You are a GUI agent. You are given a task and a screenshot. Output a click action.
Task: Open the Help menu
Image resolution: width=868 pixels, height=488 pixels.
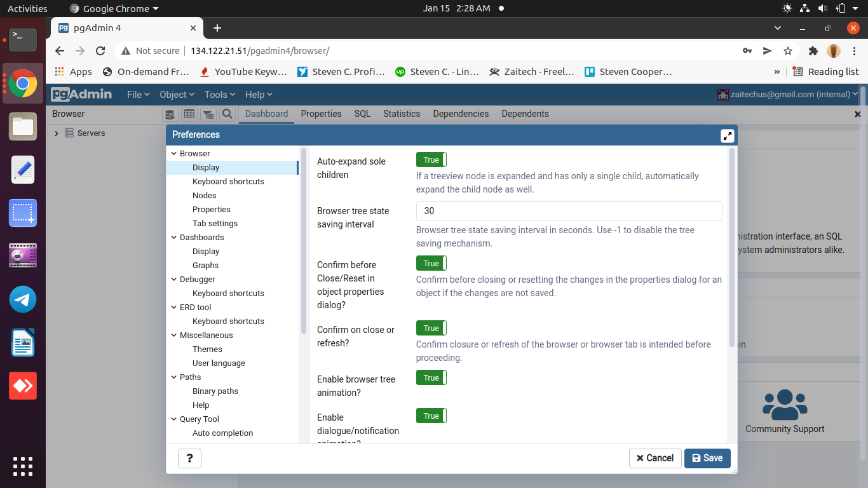[x=259, y=94]
